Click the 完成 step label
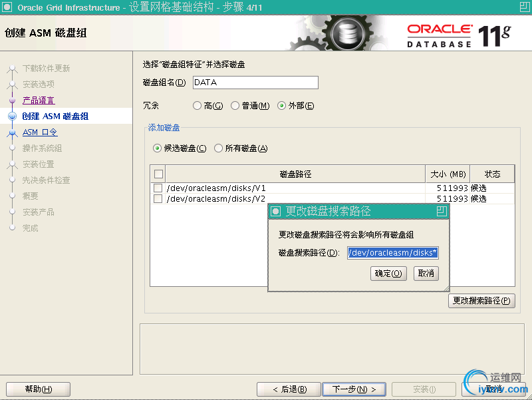 click(30, 228)
